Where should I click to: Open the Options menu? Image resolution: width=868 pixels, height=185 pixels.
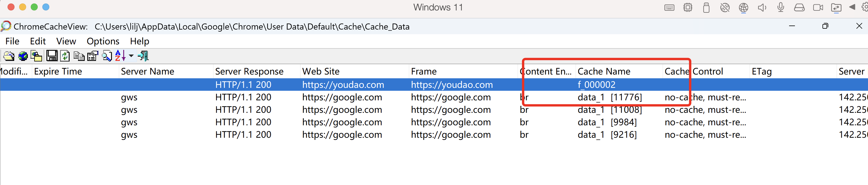103,41
